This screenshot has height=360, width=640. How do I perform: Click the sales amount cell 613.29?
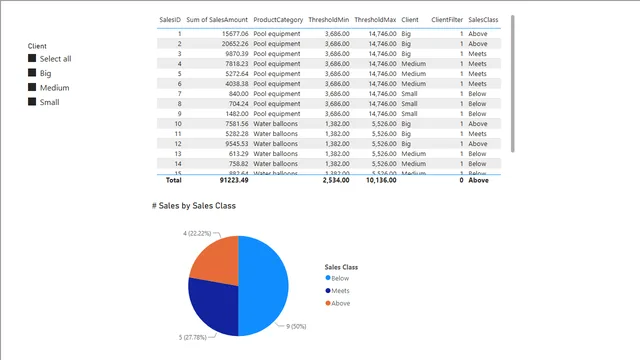coord(238,153)
